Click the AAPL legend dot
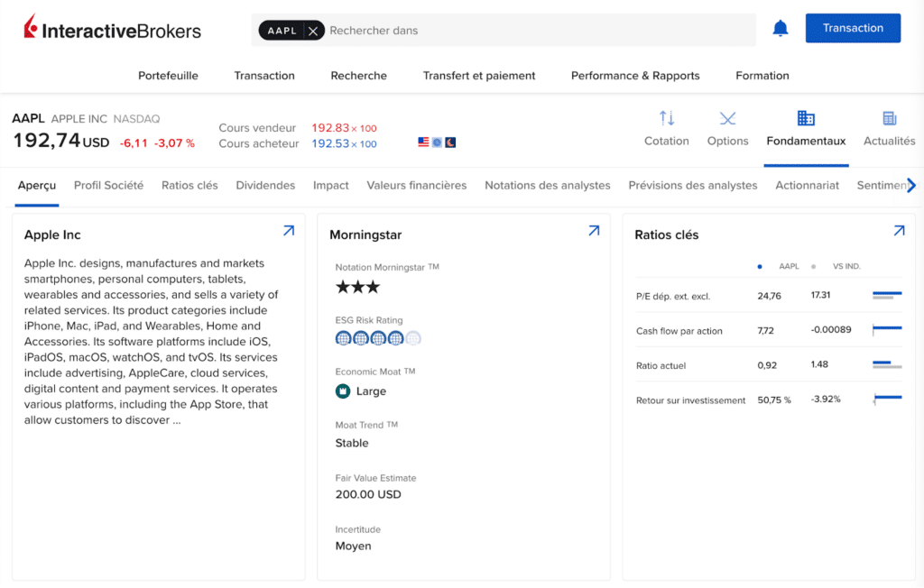 coord(760,267)
